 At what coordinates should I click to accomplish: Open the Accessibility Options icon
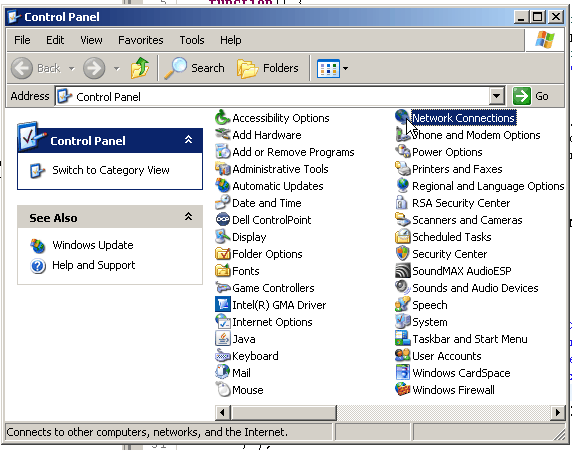click(222, 118)
